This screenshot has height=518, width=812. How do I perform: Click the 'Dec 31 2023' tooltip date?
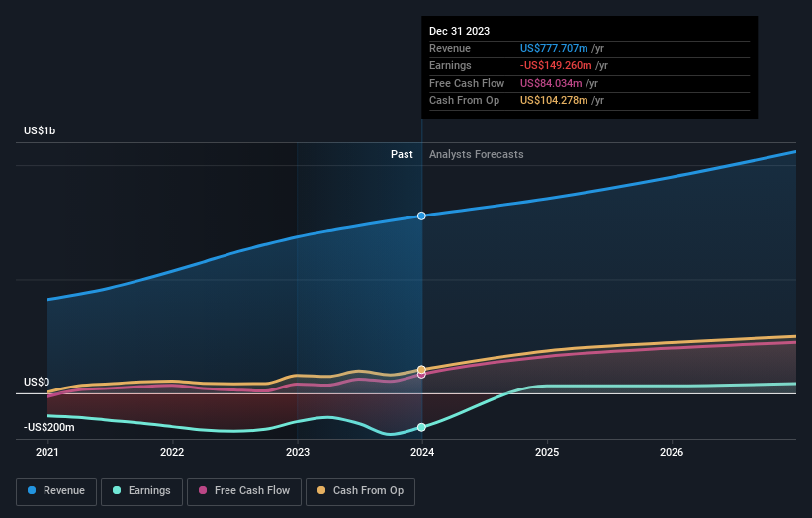(x=459, y=31)
